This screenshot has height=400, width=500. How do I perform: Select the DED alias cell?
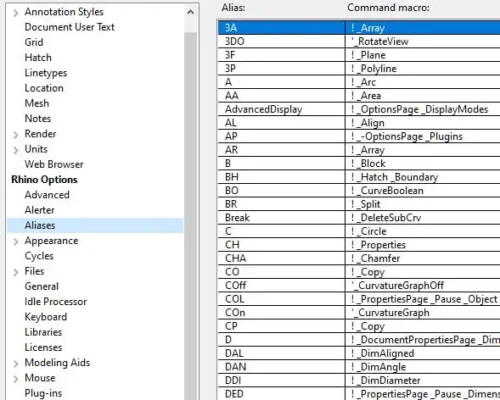[x=282, y=394]
